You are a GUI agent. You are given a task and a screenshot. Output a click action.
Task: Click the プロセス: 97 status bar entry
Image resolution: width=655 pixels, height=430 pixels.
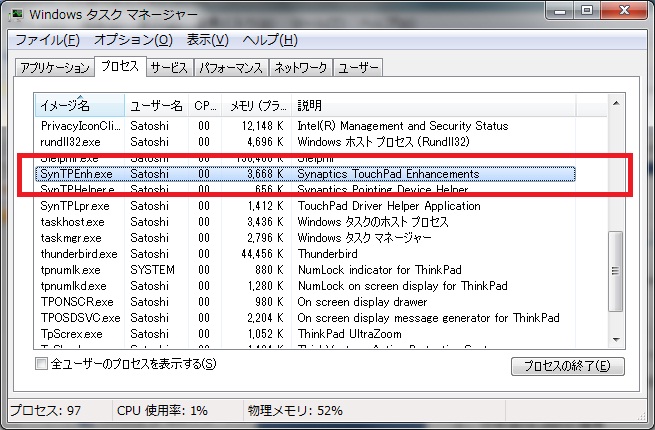[45, 410]
